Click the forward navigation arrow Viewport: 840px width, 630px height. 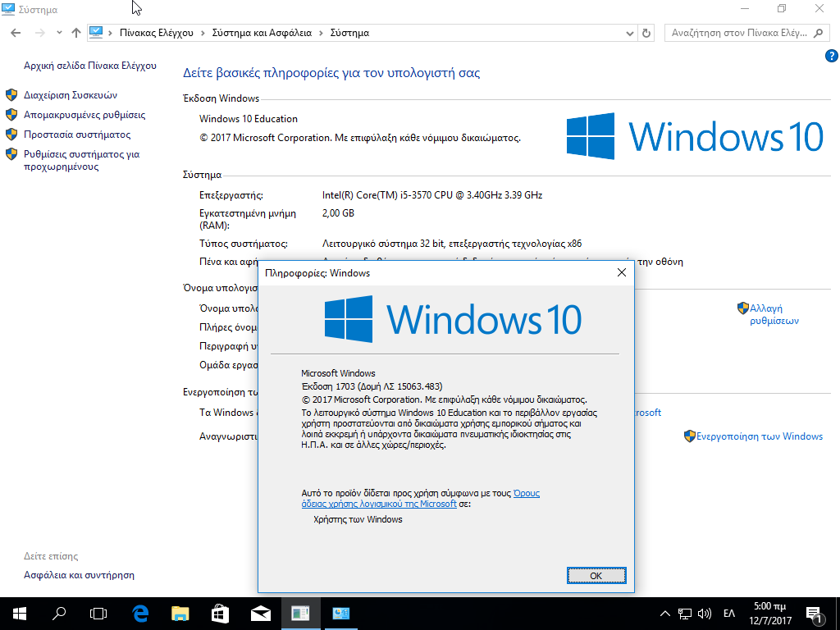tap(39, 33)
